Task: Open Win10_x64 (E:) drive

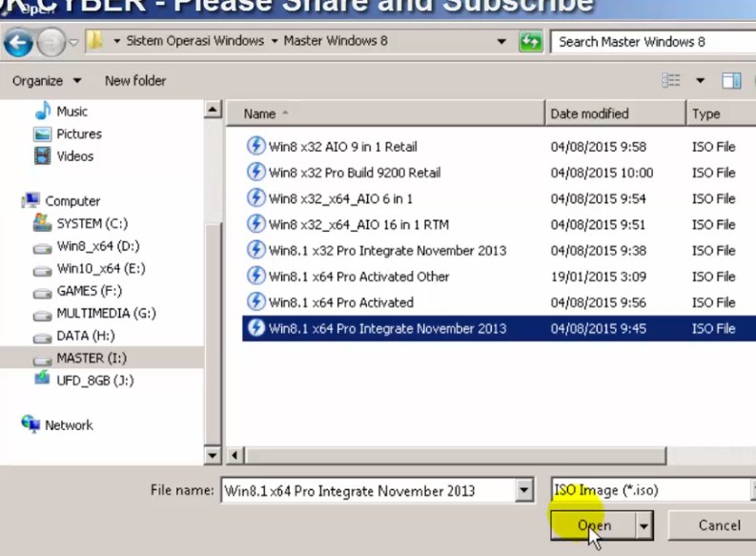Action: click(90, 268)
